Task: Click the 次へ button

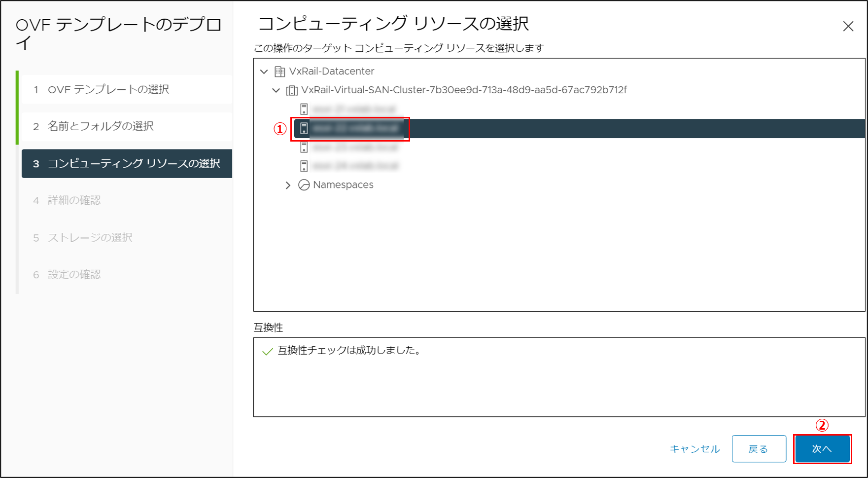Action: coord(822,449)
